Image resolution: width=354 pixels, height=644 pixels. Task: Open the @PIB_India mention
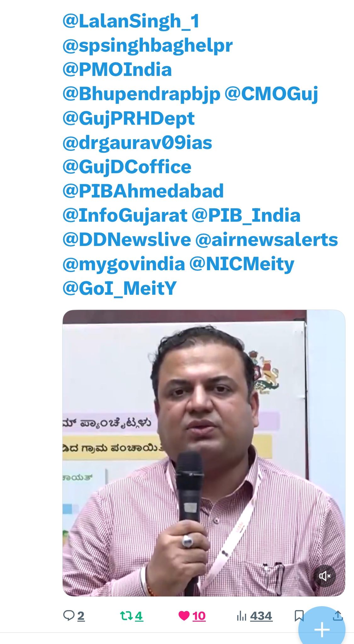point(246,216)
